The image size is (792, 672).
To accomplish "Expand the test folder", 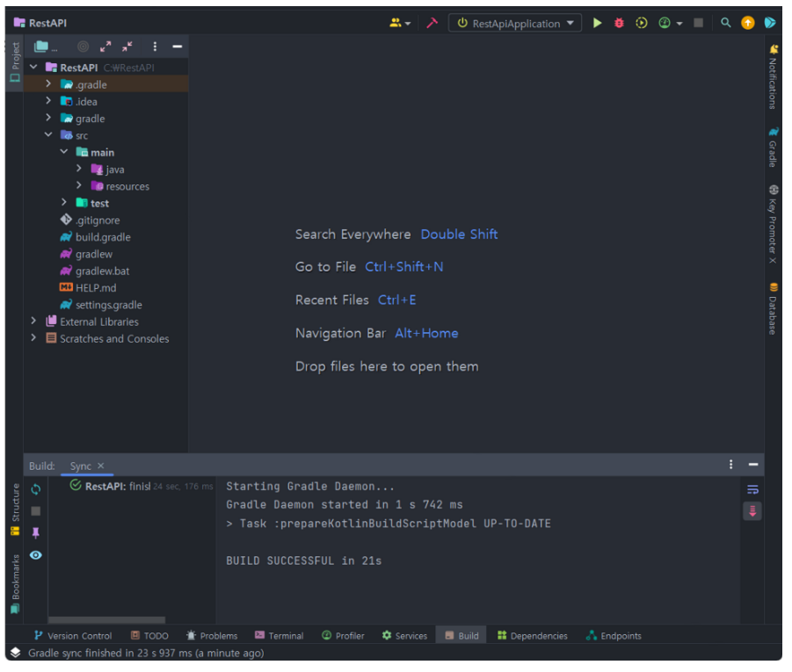I will 65,202.
